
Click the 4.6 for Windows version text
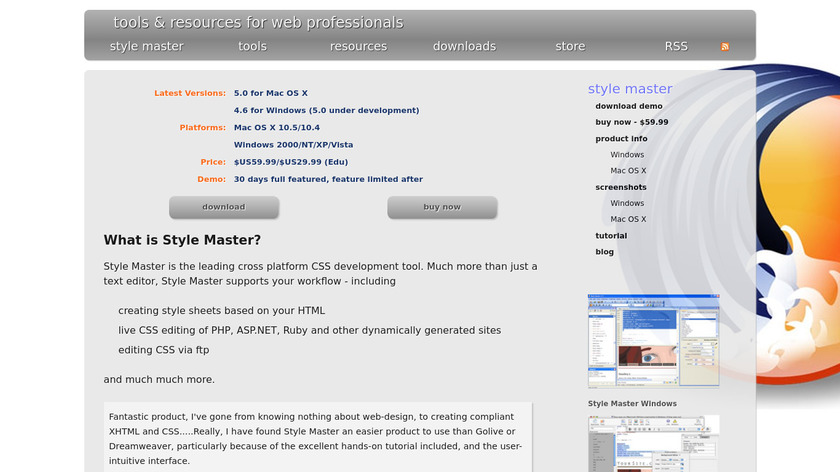[x=326, y=110]
